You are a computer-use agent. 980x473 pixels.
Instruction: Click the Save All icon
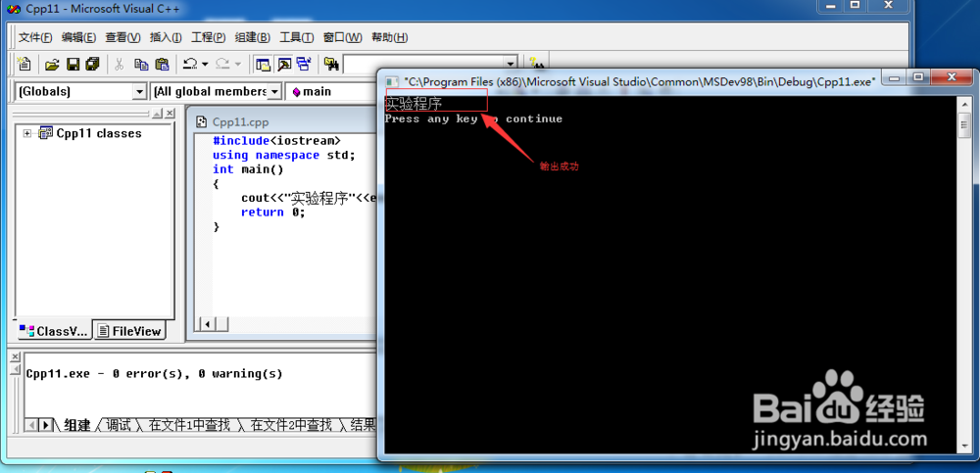coord(93,64)
